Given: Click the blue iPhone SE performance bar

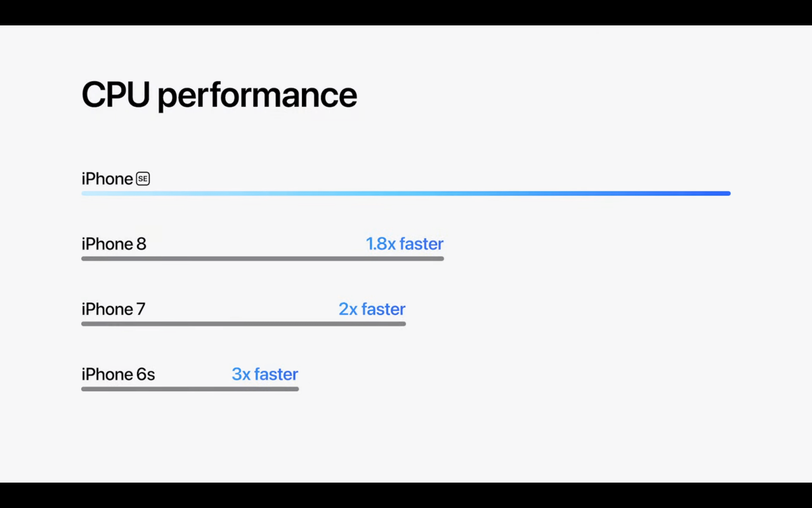Looking at the screenshot, I should pyautogui.click(x=406, y=193).
